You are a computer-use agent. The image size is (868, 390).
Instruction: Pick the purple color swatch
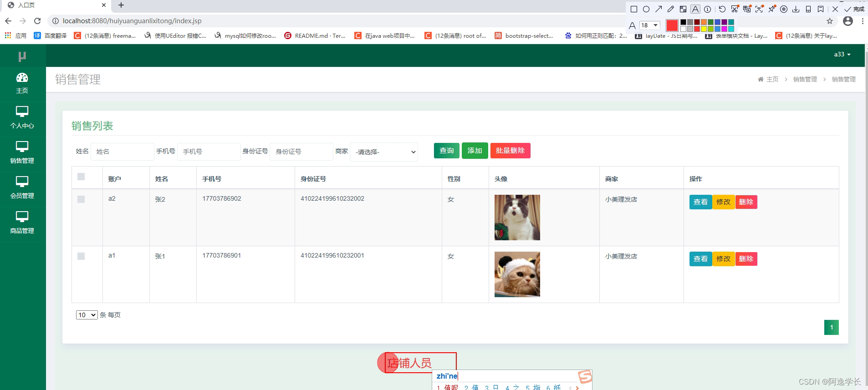pyautogui.click(x=724, y=22)
